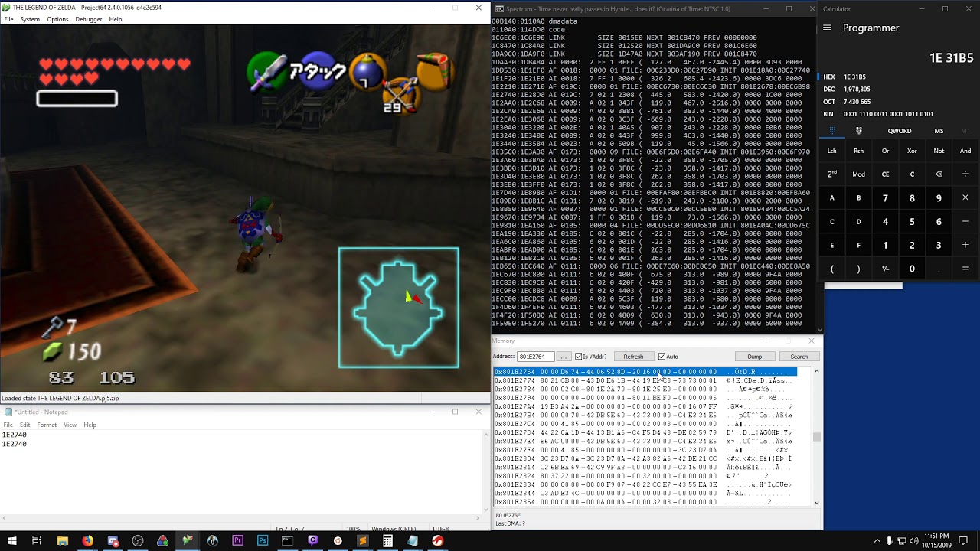
Task: Click the Dump button in Memory window
Action: click(x=754, y=357)
